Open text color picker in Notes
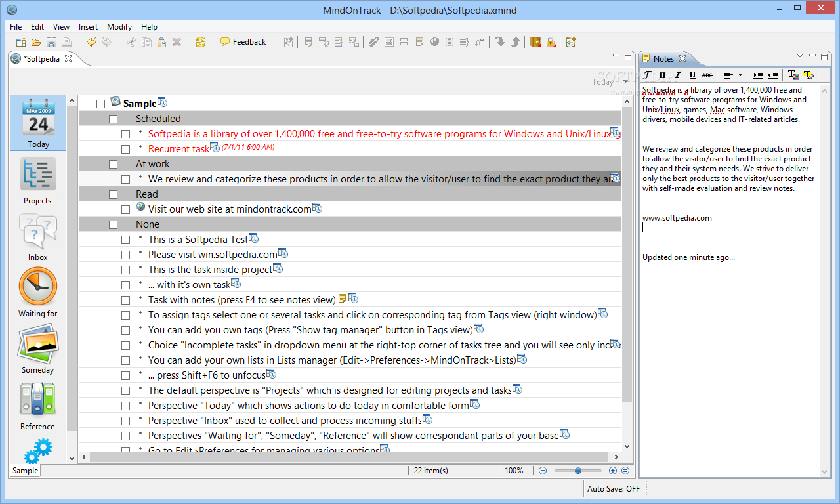 [x=793, y=75]
